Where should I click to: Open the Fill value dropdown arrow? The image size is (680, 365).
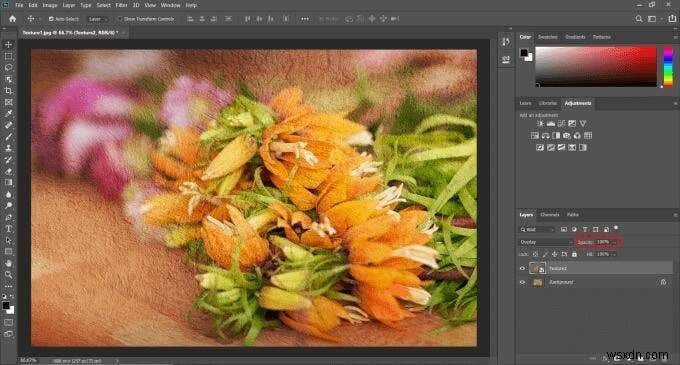coord(614,254)
